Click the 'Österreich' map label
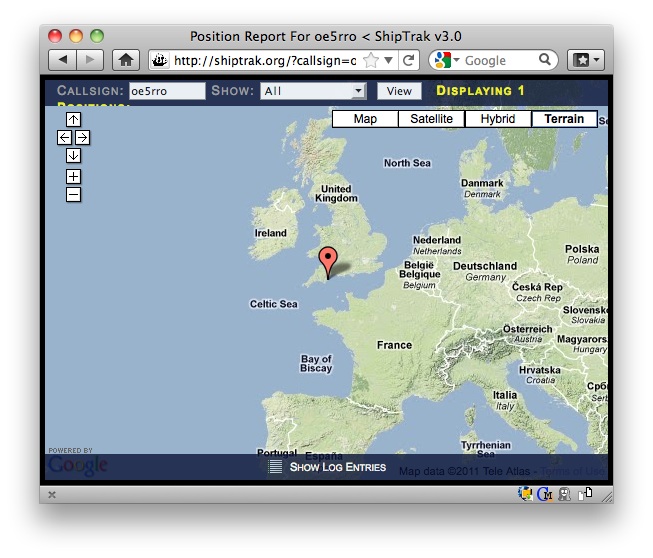This screenshot has width=653, height=558. point(528,329)
